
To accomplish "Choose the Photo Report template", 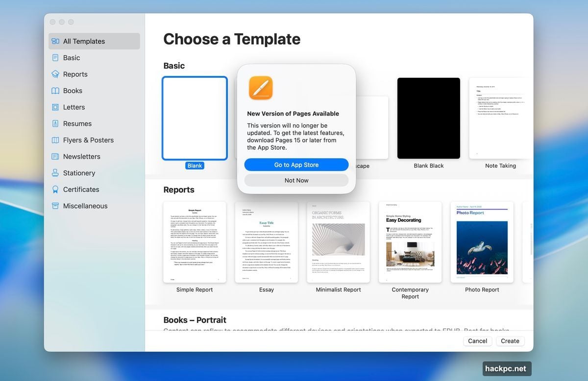I will (482, 241).
